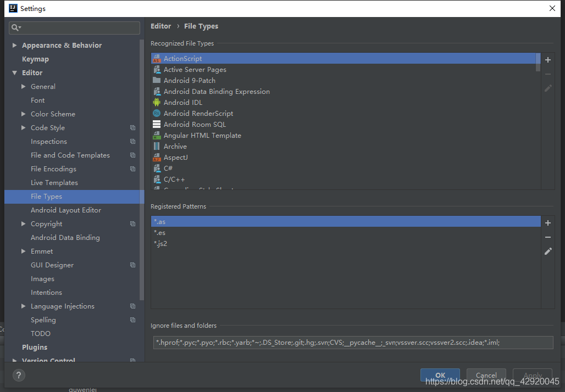565x392 pixels.
Task: Click the Archive file type icon
Action: coord(157,146)
